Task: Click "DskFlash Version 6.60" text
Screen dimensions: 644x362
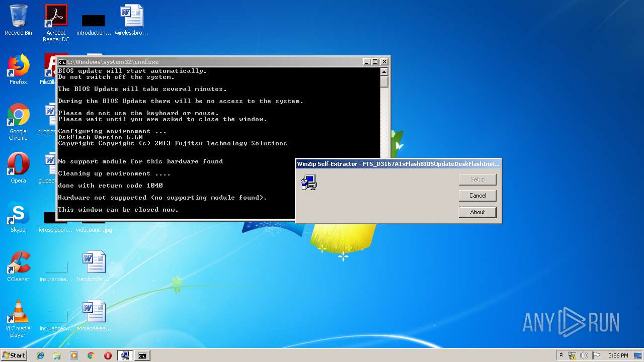Action: (x=101, y=137)
